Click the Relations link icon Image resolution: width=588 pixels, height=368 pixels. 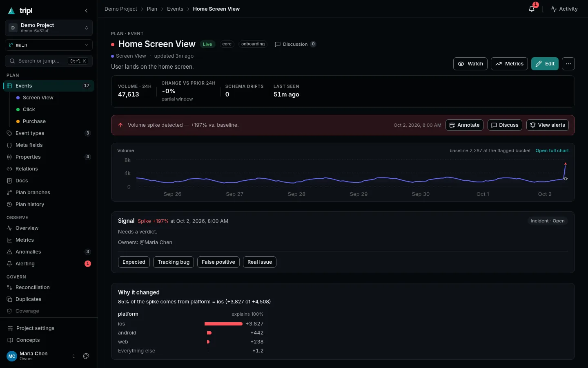click(x=9, y=169)
